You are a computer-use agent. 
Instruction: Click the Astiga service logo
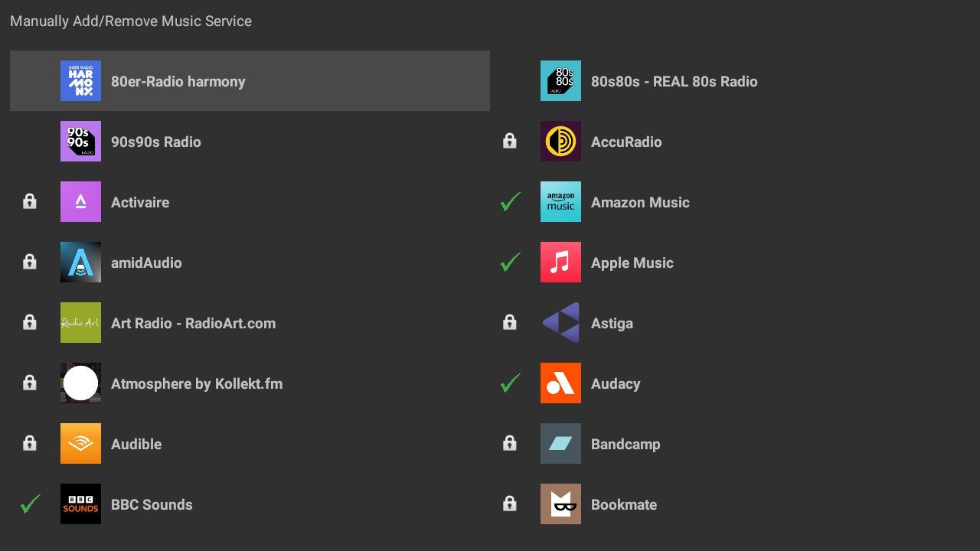click(560, 322)
